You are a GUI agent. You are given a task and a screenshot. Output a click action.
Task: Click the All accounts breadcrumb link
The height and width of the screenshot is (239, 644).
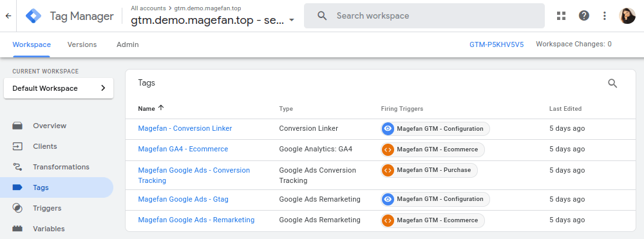coord(148,8)
